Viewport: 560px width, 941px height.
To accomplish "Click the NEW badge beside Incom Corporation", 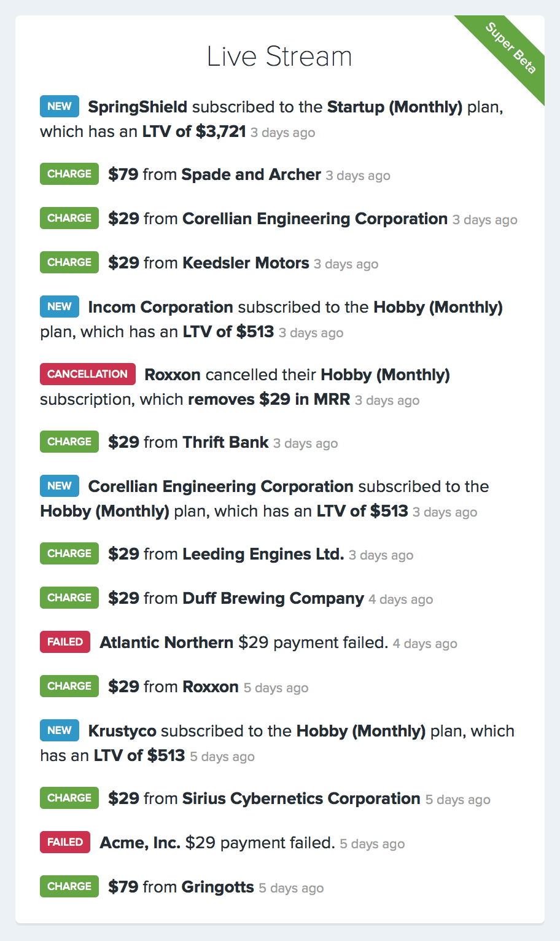I will click(60, 307).
